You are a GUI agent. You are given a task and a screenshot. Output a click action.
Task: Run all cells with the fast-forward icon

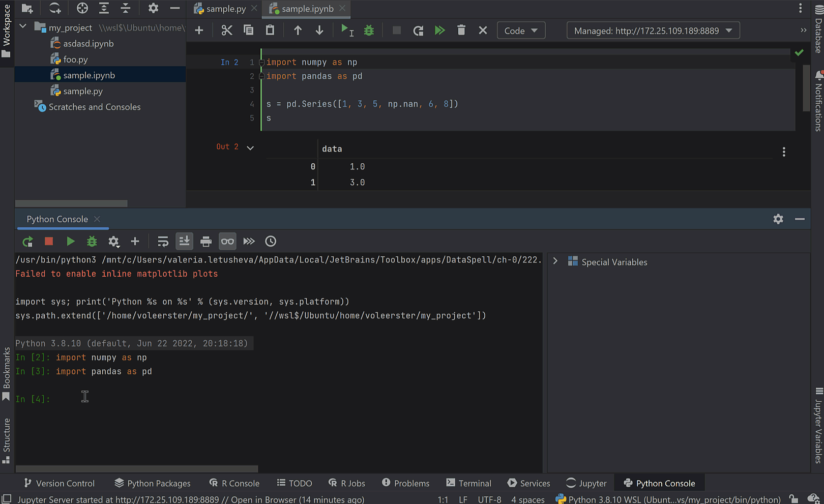pyautogui.click(x=439, y=30)
